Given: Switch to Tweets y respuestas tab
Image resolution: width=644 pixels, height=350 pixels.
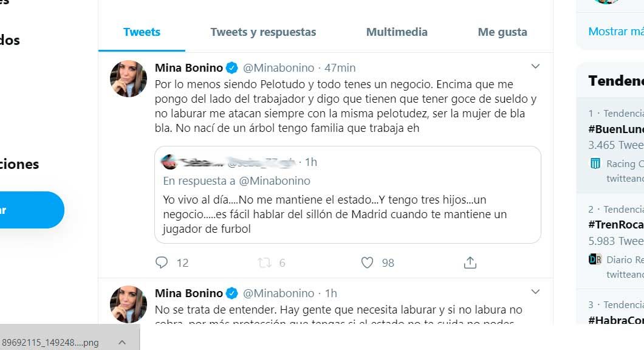Looking at the screenshot, I should [x=263, y=32].
